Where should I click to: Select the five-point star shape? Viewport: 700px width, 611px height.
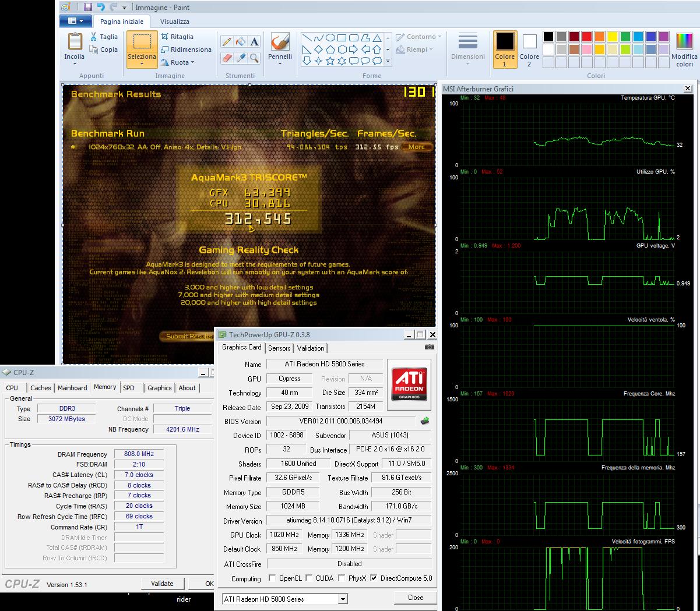point(330,61)
